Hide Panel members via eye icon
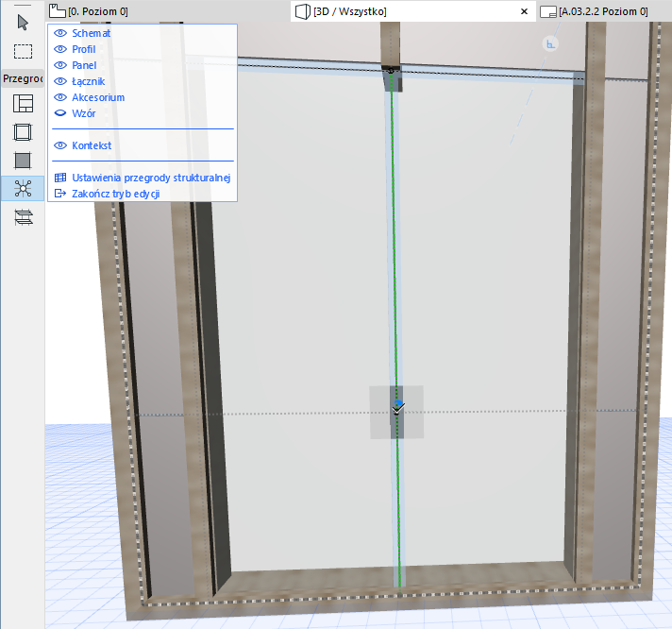The width and height of the screenshot is (672, 629). [61, 65]
